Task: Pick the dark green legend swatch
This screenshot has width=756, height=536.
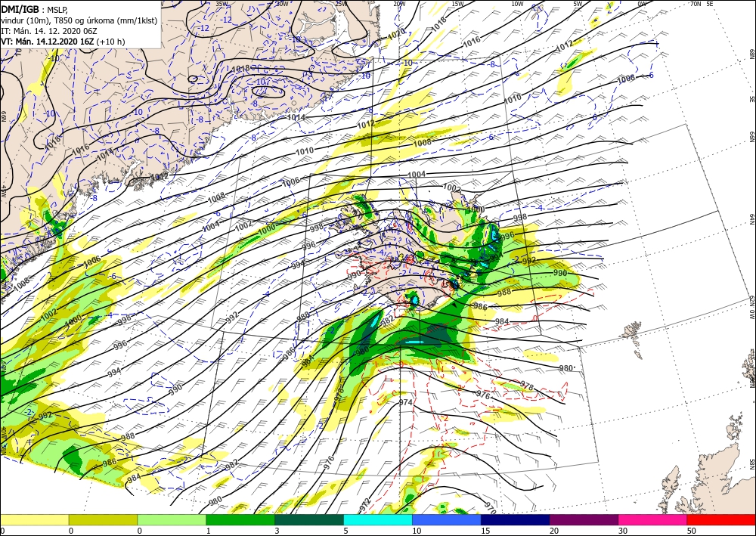Action: pos(309,519)
